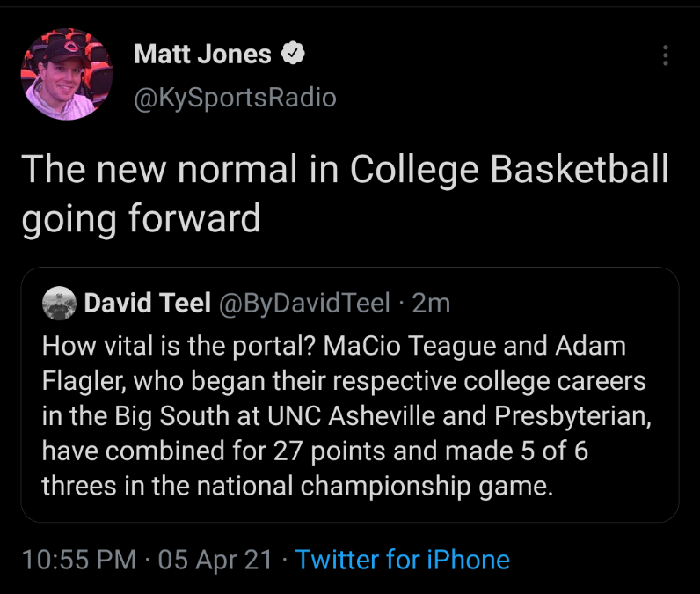Open David Teel's small profile avatar
The image size is (700, 594).
pos(60,304)
